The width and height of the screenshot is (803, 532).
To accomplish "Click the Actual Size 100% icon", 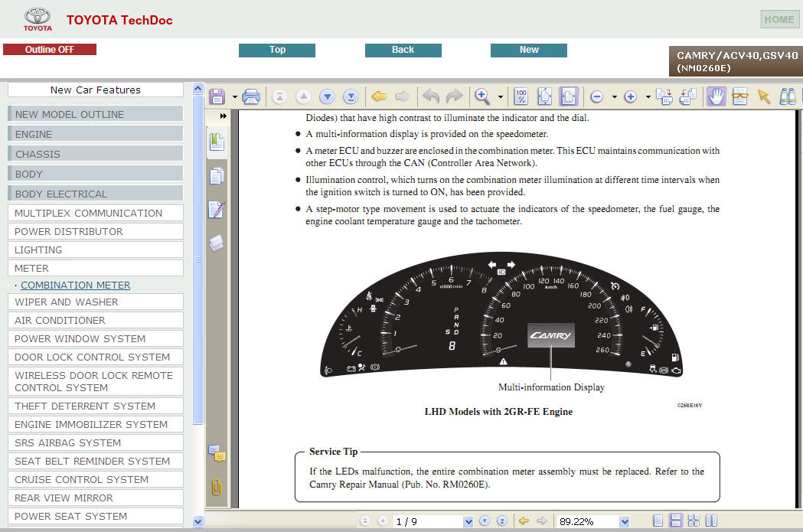I will (521, 96).
